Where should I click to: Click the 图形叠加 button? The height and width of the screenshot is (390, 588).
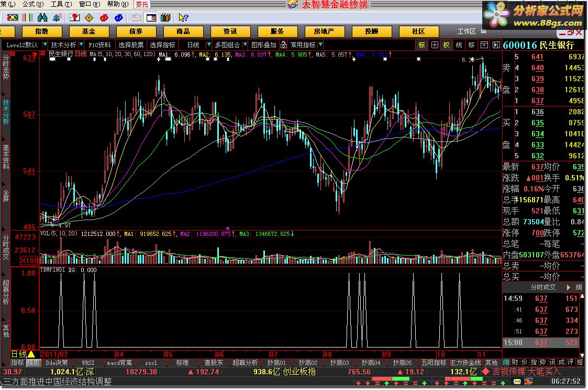(263, 45)
